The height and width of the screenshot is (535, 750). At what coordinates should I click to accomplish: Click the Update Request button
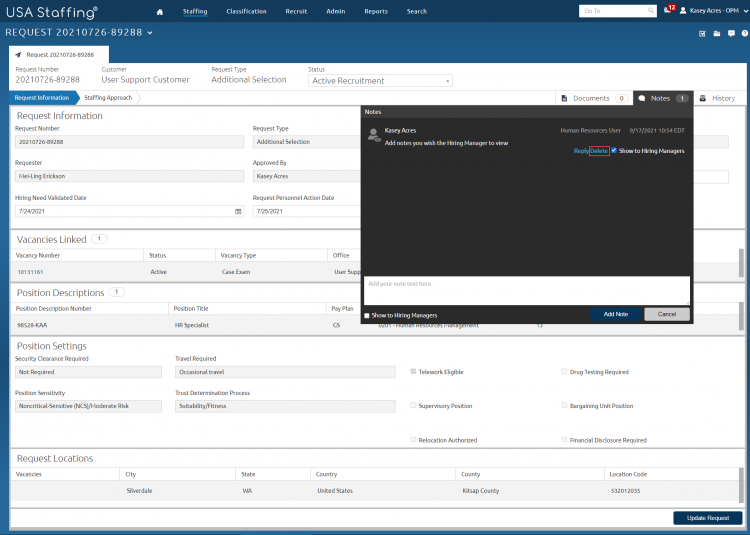point(708,518)
